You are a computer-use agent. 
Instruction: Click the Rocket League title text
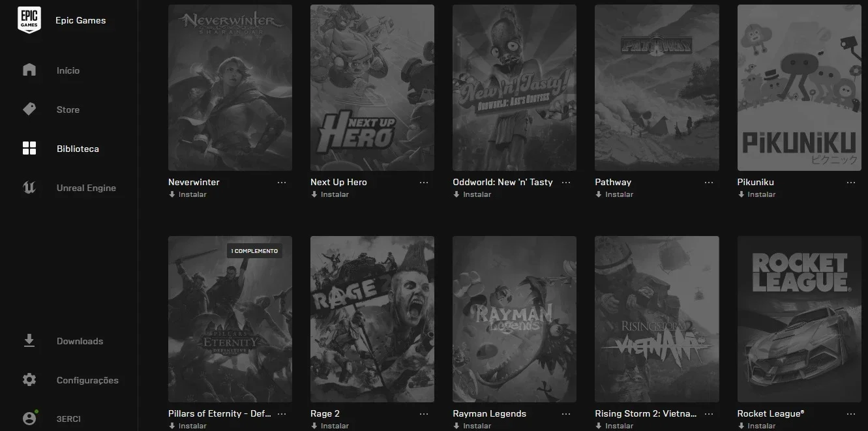pos(771,413)
